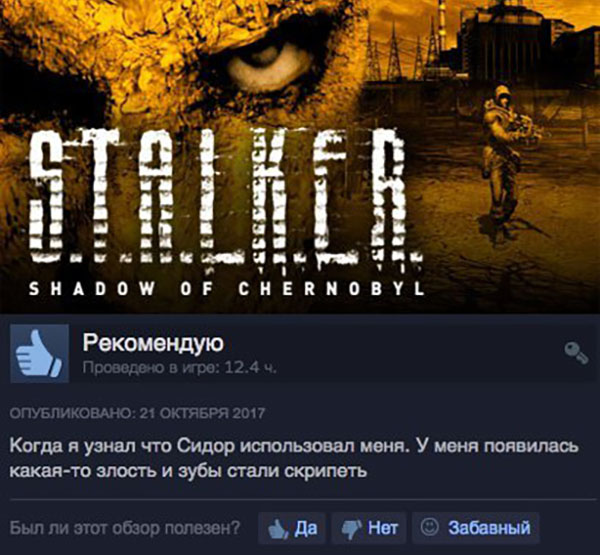Vote Нет on review helpfulness
600x555 pixels.
point(369,528)
